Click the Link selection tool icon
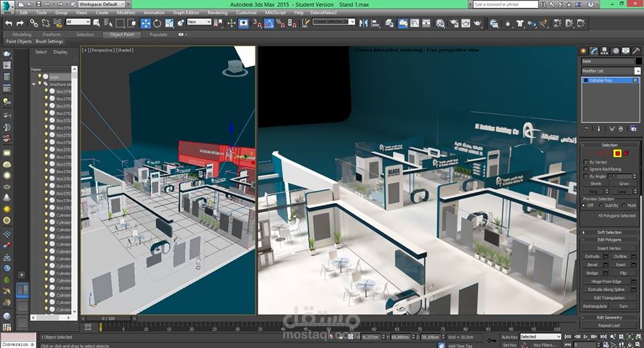This screenshot has height=348, width=644. (x=34, y=23)
